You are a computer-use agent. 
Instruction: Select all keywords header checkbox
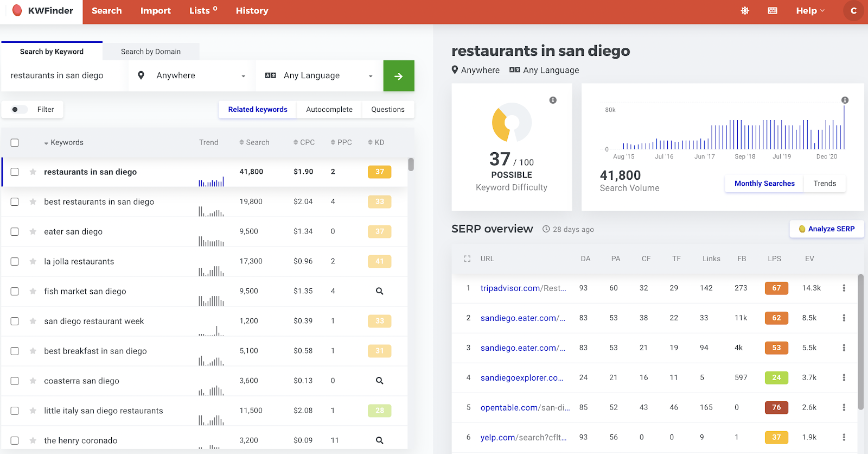15,143
